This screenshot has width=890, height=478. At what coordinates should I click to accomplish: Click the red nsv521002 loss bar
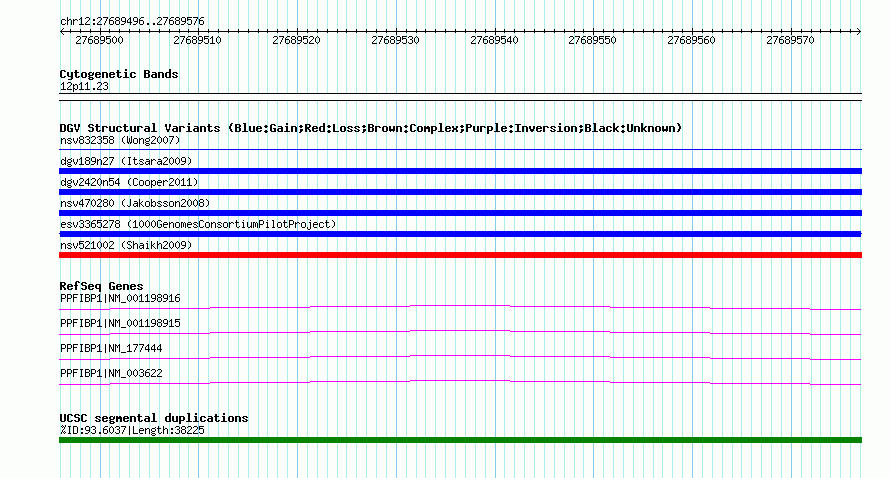click(460, 255)
